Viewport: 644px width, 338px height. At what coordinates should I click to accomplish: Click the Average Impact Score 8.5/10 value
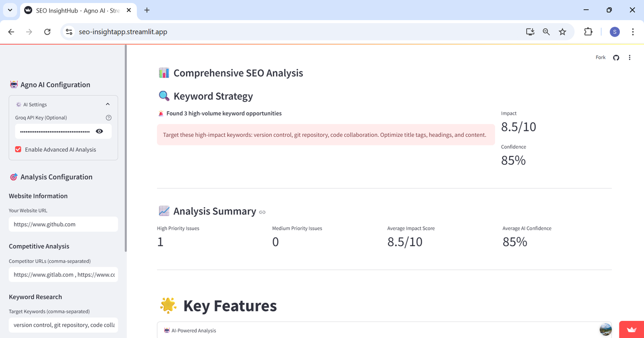tap(405, 242)
